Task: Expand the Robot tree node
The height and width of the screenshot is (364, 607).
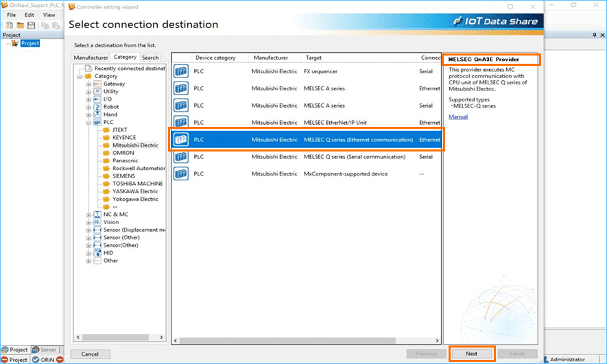Action: (x=88, y=107)
